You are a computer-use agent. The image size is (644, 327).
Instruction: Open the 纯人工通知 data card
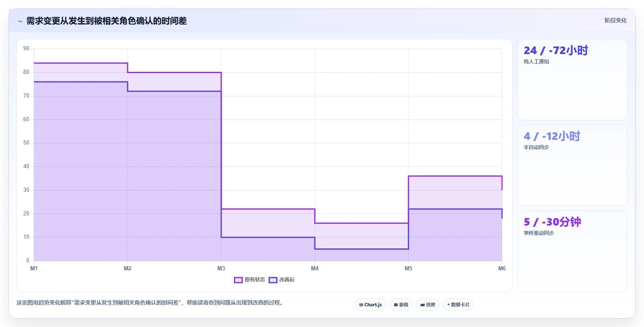tap(572, 80)
